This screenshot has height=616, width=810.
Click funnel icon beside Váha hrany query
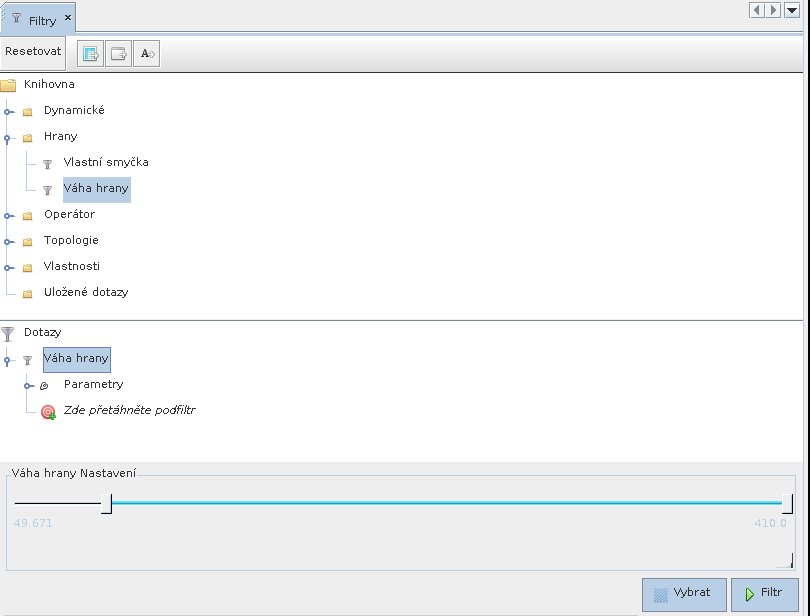coord(27,360)
